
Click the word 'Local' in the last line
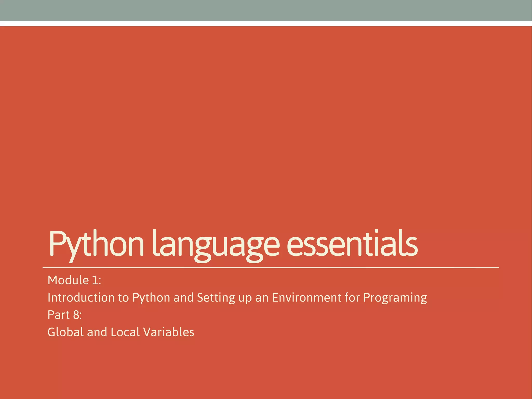click(125, 332)
